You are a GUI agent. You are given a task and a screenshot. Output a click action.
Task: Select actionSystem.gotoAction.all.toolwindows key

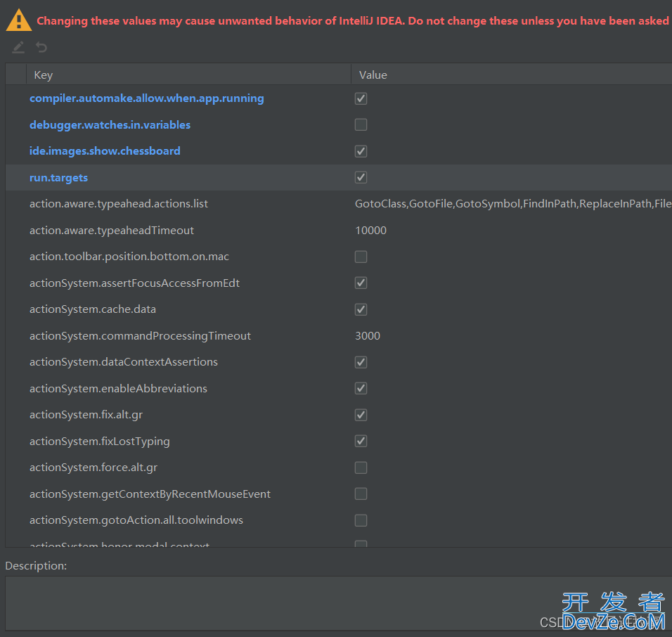(136, 520)
